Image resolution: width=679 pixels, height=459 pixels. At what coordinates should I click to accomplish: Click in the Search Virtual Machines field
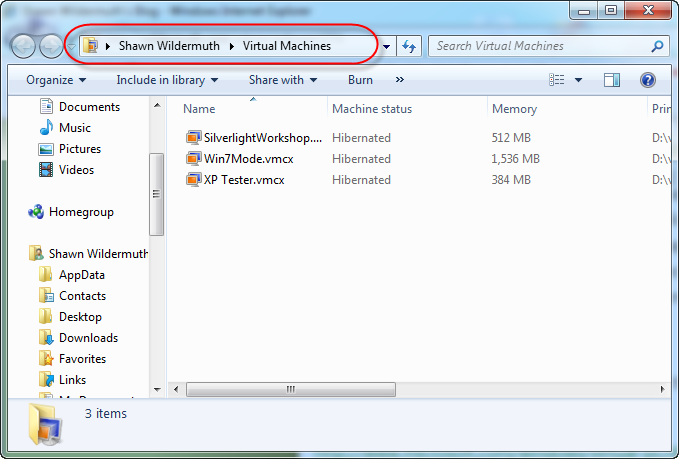(x=540, y=46)
